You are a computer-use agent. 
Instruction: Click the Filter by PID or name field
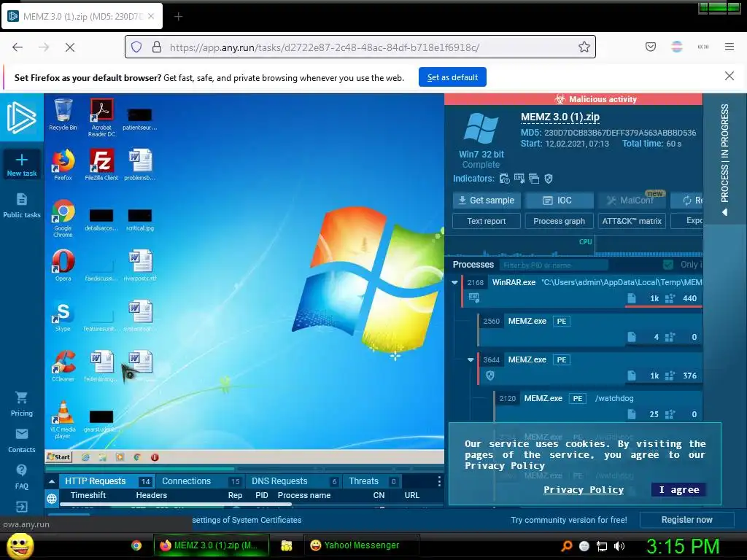click(554, 265)
